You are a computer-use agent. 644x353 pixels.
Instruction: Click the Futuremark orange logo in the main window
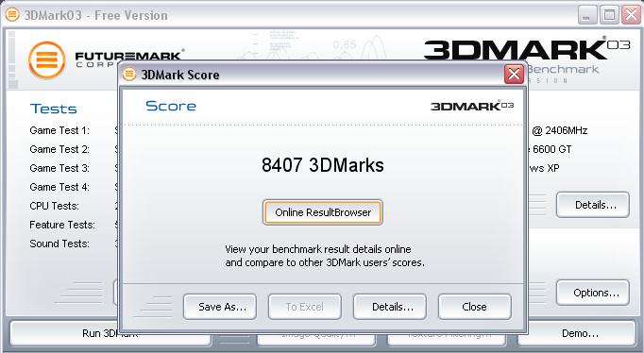(47, 59)
